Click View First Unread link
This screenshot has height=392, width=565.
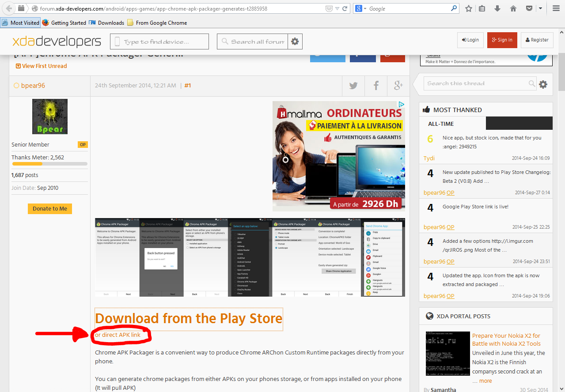[41, 66]
